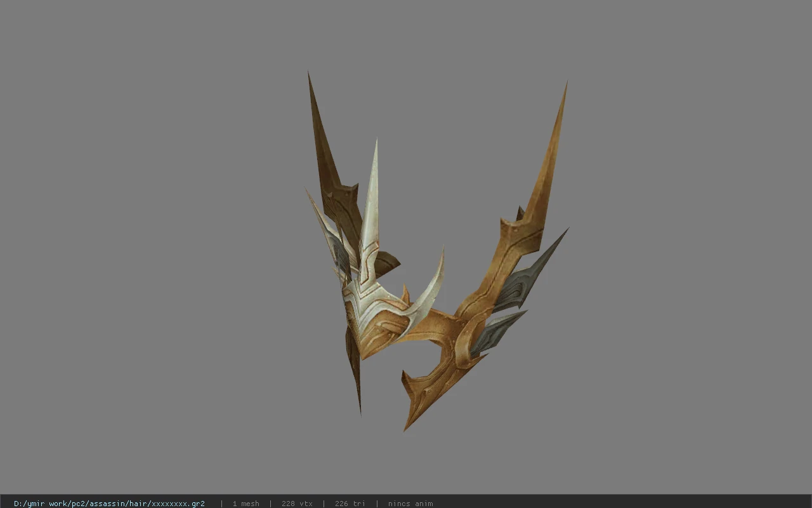Select the 3D winged hair ornament model
The image size is (812, 508).
click(436, 252)
